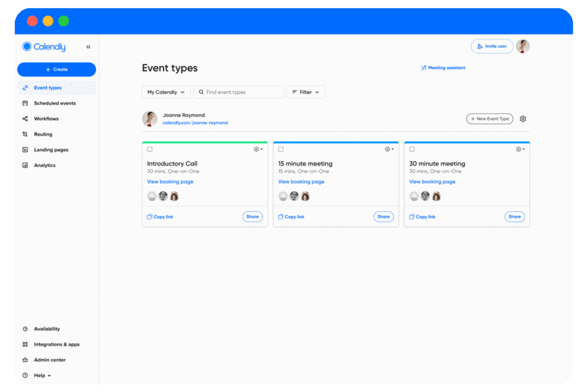Click the Integrations & apps grid icon
The height and width of the screenshot is (392, 588).
[25, 344]
